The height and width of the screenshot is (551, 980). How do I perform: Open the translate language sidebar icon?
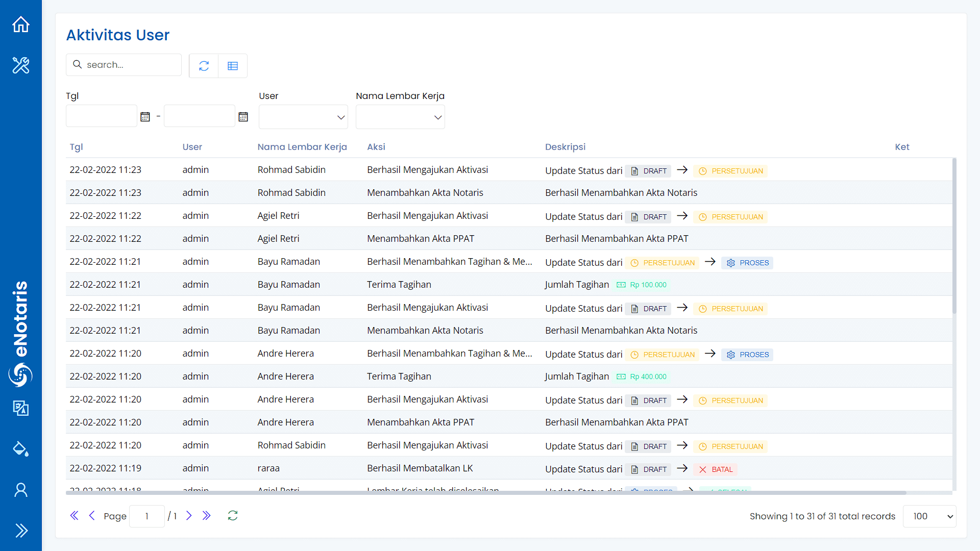[x=21, y=408]
